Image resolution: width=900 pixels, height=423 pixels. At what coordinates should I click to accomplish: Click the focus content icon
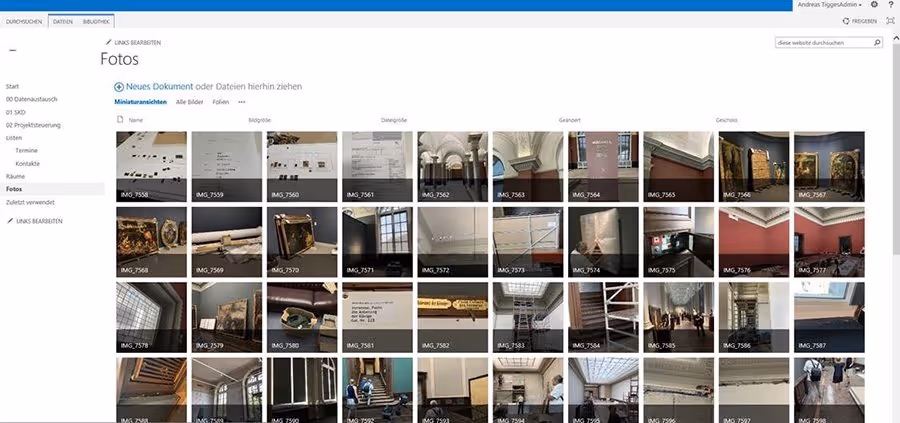(x=890, y=21)
